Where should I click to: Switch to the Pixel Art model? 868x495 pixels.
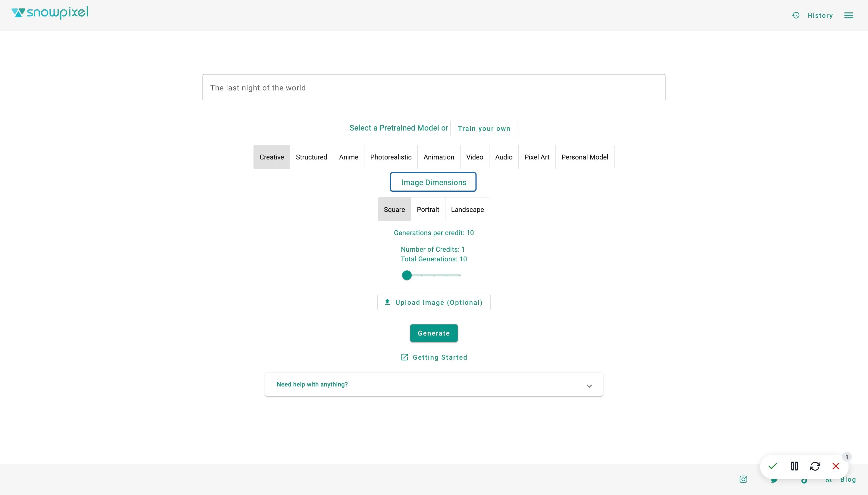(x=537, y=157)
